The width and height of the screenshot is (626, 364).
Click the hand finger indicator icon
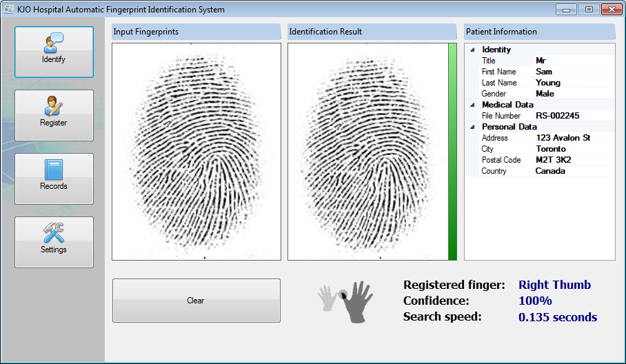(346, 301)
